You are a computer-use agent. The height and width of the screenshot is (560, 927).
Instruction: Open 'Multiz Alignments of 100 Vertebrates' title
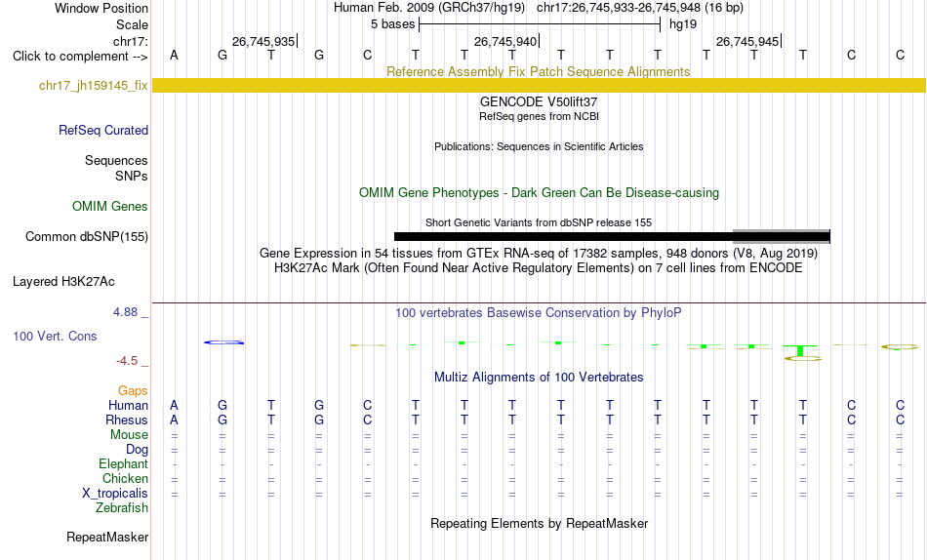coord(539,378)
